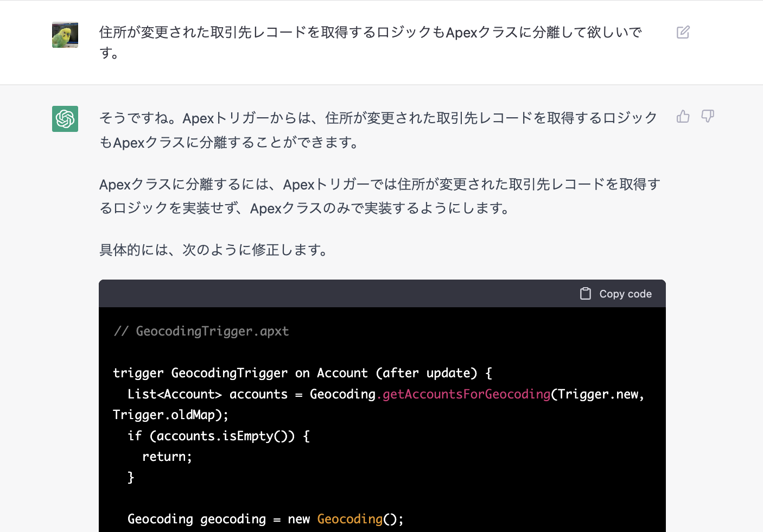Click 'List<Account> accounts' declaration in code
Image resolution: width=763 pixels, height=532 pixels.
207,394
